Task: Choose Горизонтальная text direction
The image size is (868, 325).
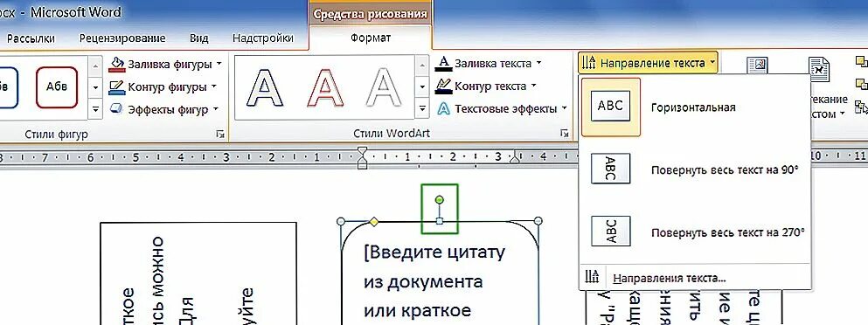Action: 695,107
